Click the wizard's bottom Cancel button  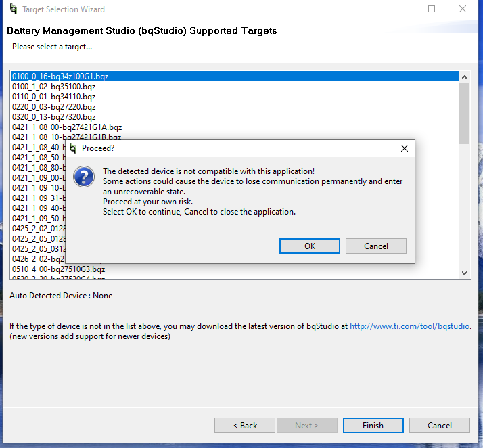440,425
